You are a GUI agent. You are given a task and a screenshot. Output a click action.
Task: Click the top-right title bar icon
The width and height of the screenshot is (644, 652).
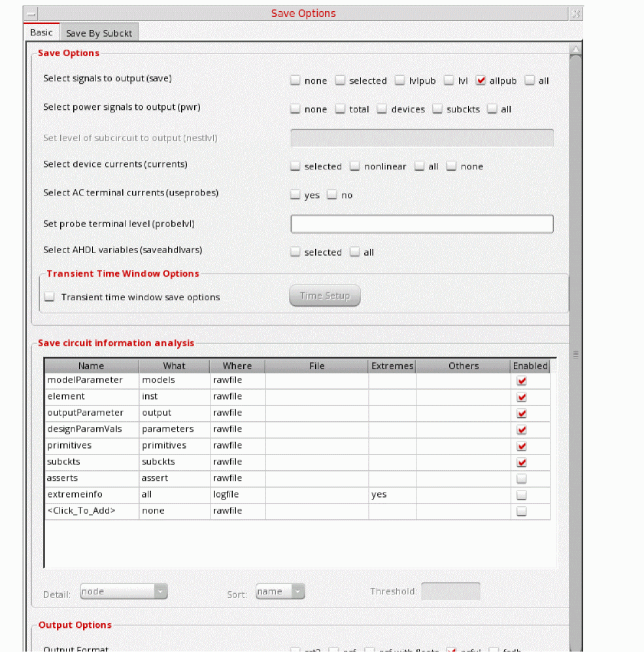pos(575,14)
